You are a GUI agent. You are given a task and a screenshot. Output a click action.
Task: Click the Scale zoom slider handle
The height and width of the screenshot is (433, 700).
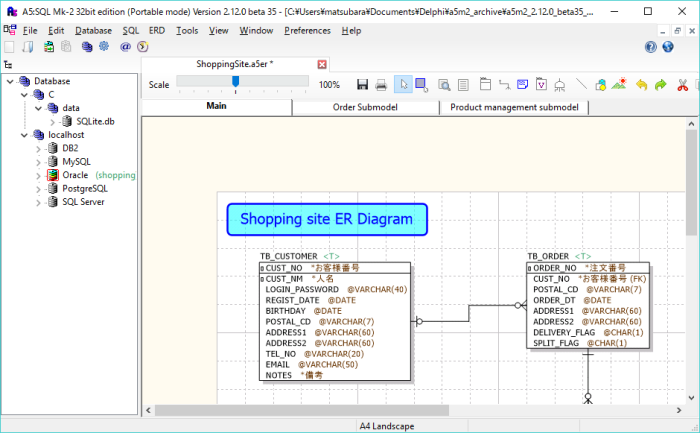(235, 81)
